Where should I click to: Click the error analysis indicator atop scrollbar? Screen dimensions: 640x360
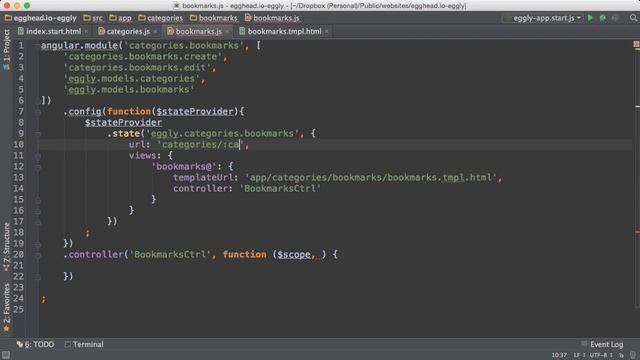tap(636, 44)
